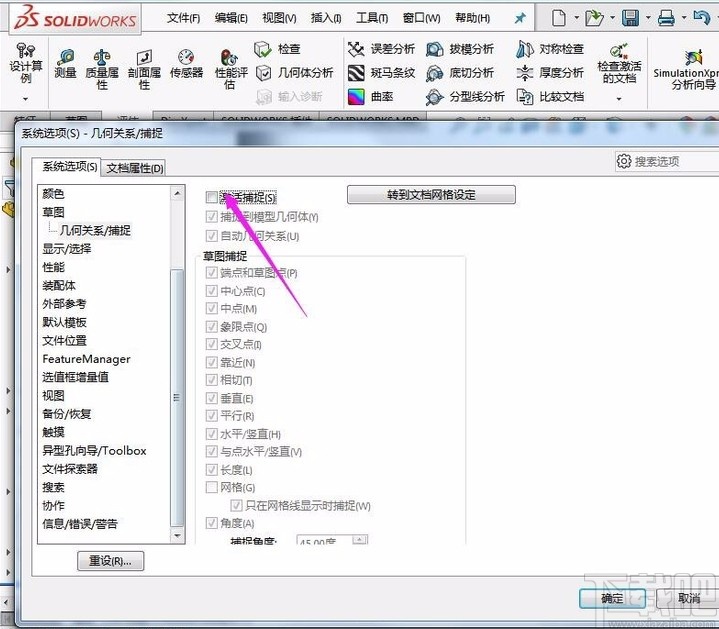719x629 pixels.
Task: Open the Save dropdown arrow
Action: 648,18
